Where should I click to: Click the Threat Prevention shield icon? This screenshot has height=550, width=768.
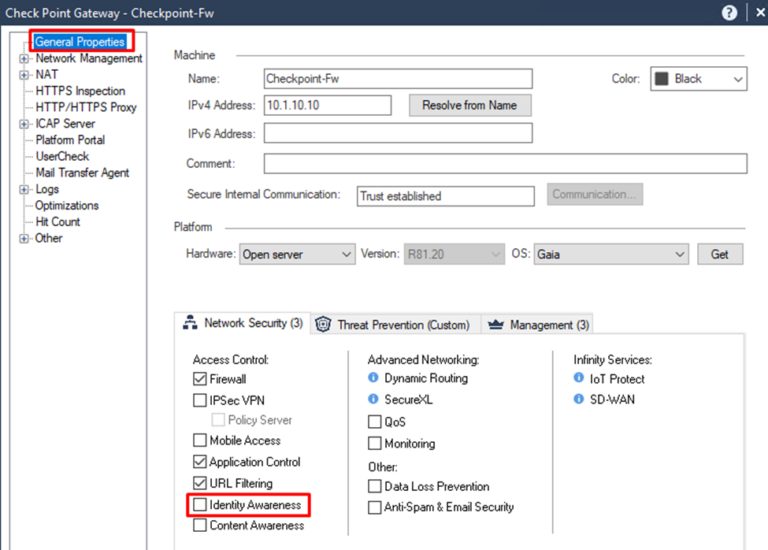point(323,324)
